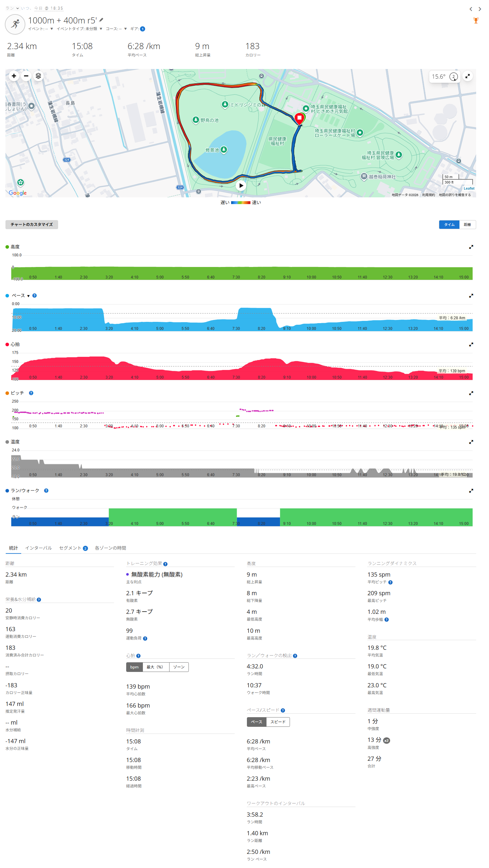Play the route animation on map
489x868 pixels.
click(241, 186)
